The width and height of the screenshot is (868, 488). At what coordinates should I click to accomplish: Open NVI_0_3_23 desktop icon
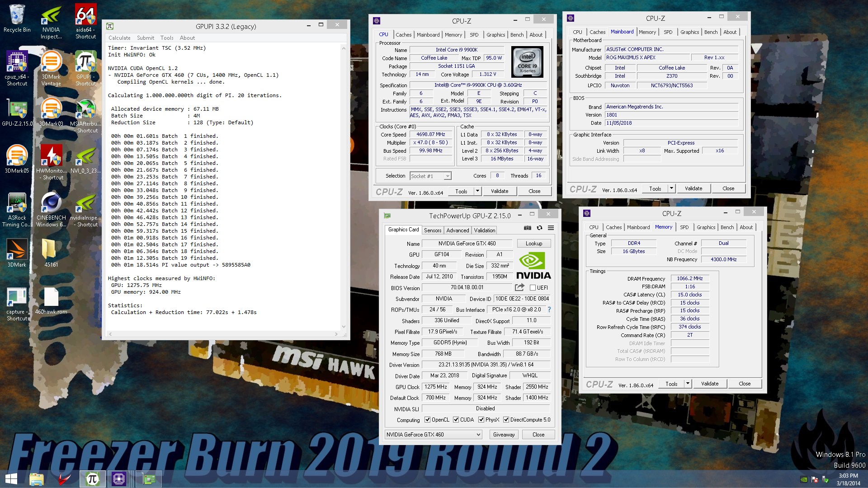[x=85, y=159]
